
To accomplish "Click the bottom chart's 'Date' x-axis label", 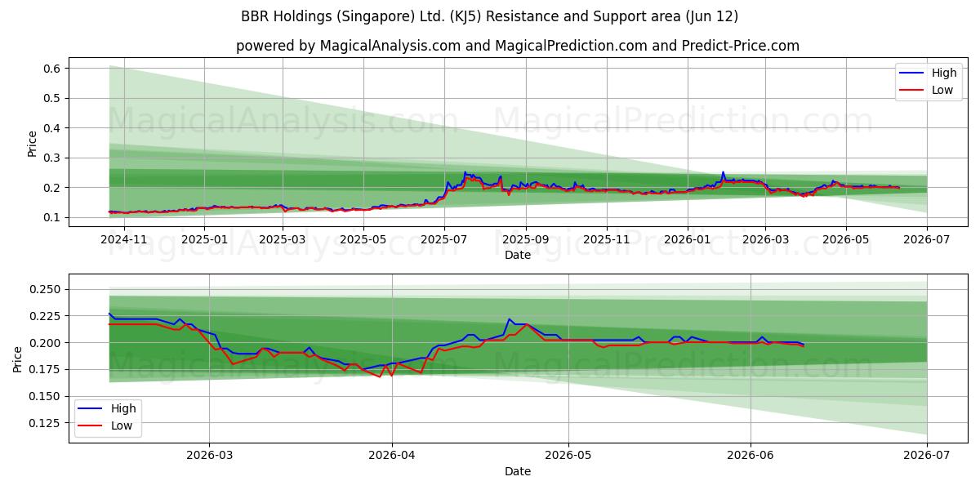I will pos(518,471).
